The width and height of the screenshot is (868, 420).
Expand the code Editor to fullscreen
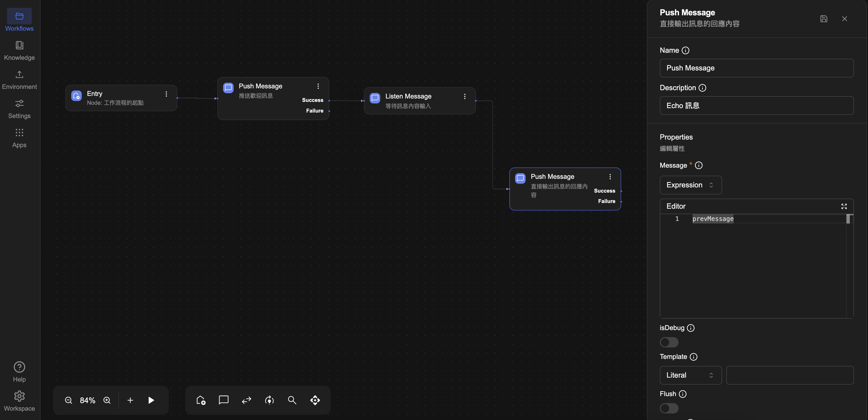tap(844, 206)
